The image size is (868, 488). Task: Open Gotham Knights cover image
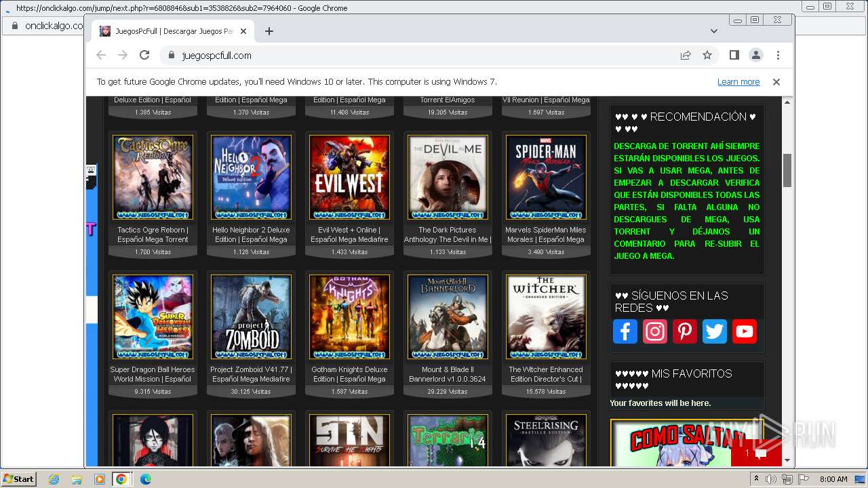(x=349, y=317)
